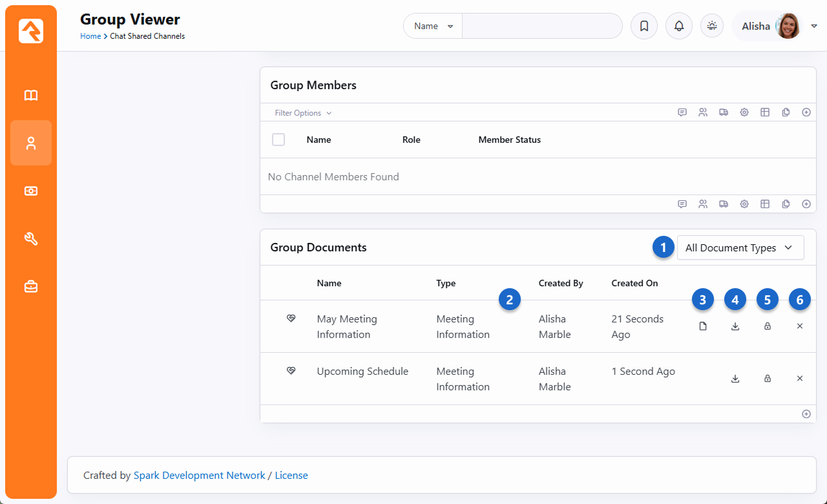Click the Rock logo in the sidebar
The height and width of the screenshot is (504, 827).
[x=31, y=31]
